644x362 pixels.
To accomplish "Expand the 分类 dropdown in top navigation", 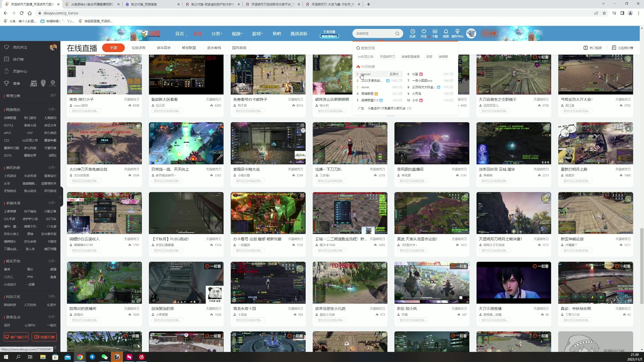I will [216, 34].
